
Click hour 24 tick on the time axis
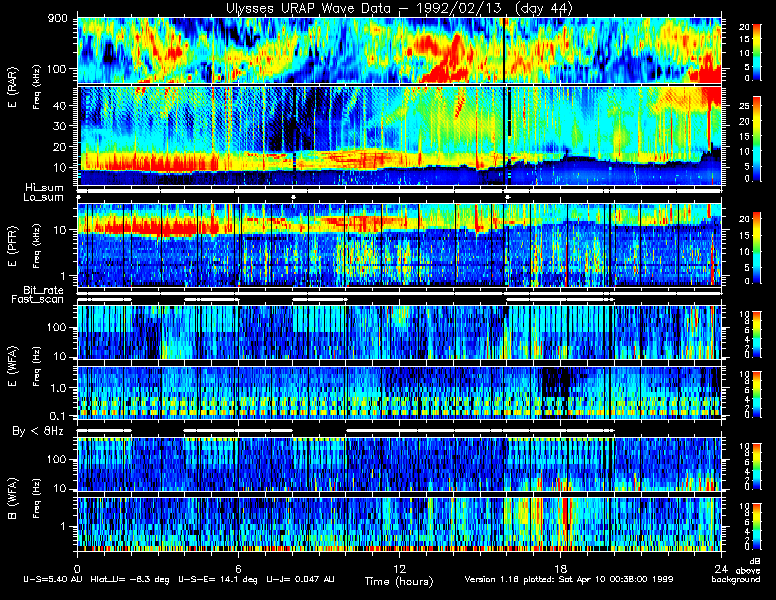point(721,568)
